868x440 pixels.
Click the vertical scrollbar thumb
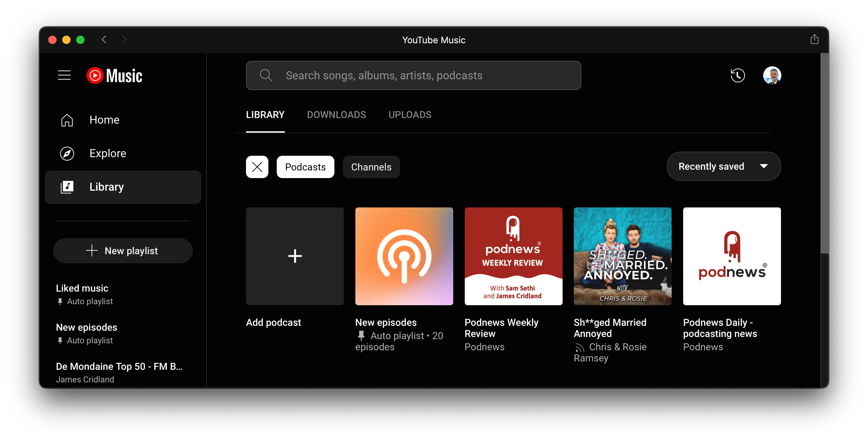824,154
